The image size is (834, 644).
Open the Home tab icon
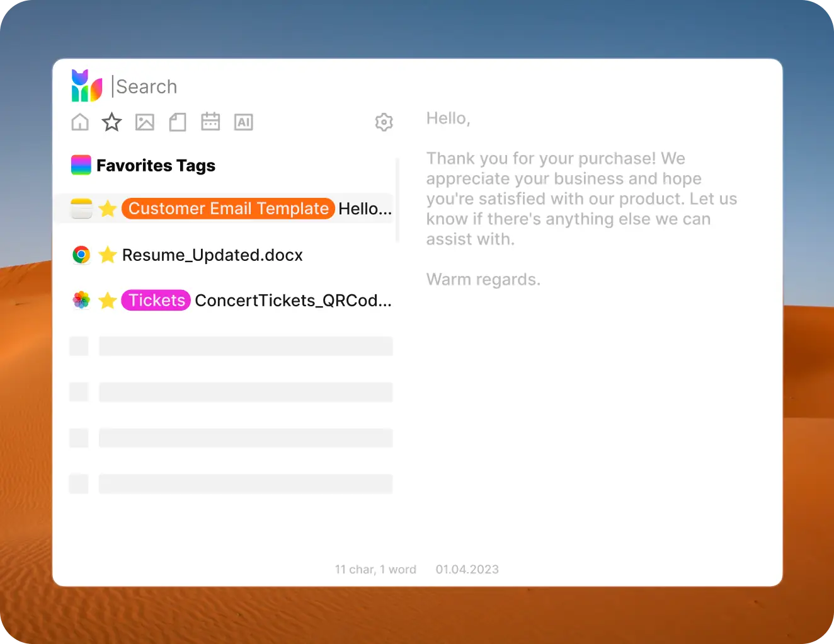tap(80, 122)
